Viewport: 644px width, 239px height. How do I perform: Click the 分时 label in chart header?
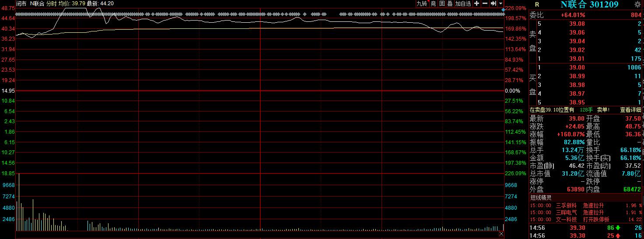(51, 3)
